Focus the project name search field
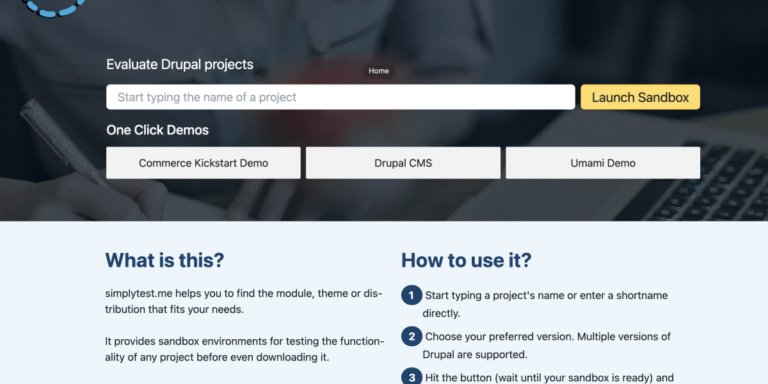 click(340, 97)
